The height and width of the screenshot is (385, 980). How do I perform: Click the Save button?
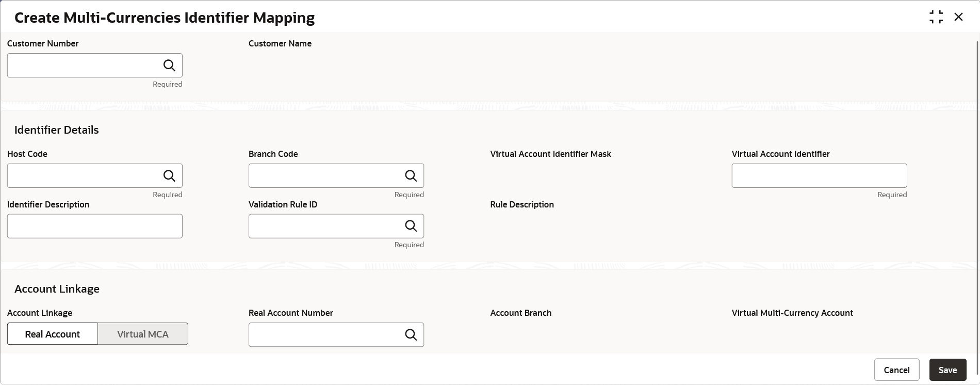[948, 370]
